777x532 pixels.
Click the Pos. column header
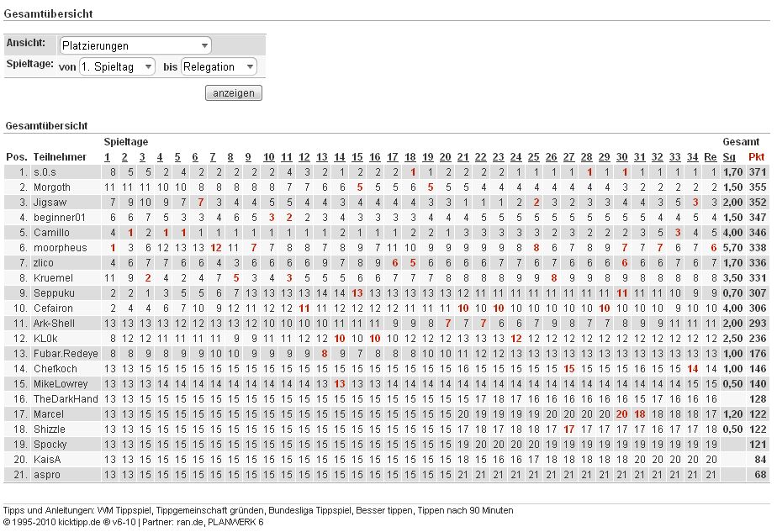point(17,157)
